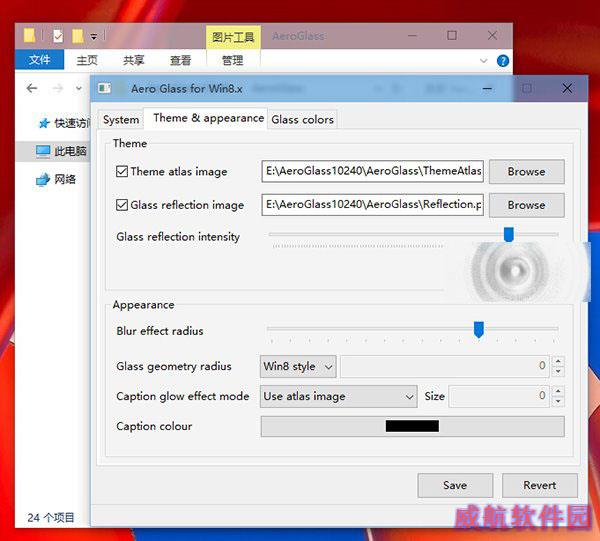Minimize the AeroGlass Explorer window
Viewport: 600px width, 541px height.
[x=412, y=36]
